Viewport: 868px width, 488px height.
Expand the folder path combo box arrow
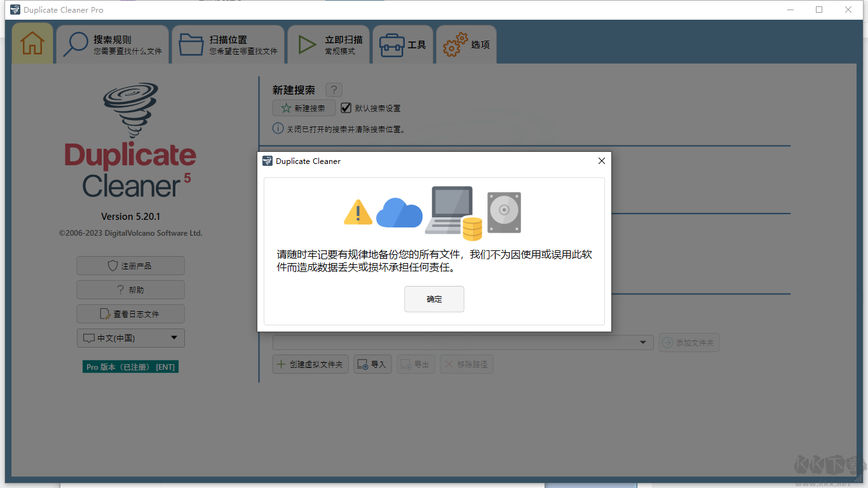click(x=643, y=342)
